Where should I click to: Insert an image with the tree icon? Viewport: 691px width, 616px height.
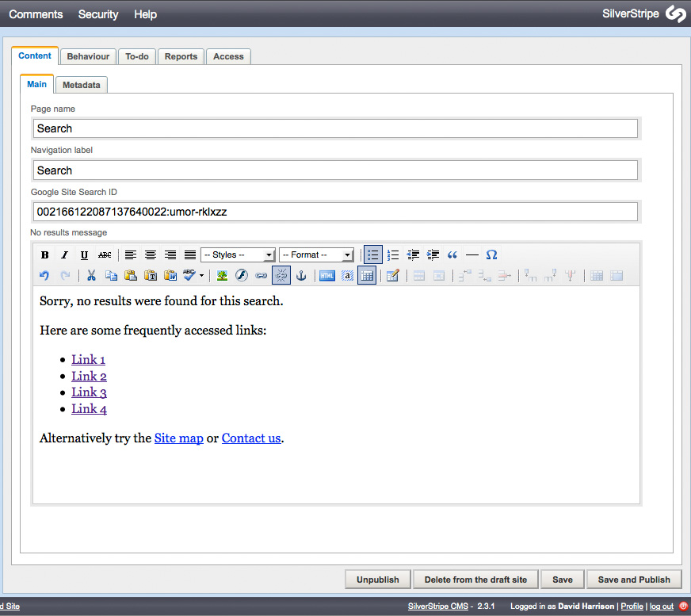coord(222,276)
